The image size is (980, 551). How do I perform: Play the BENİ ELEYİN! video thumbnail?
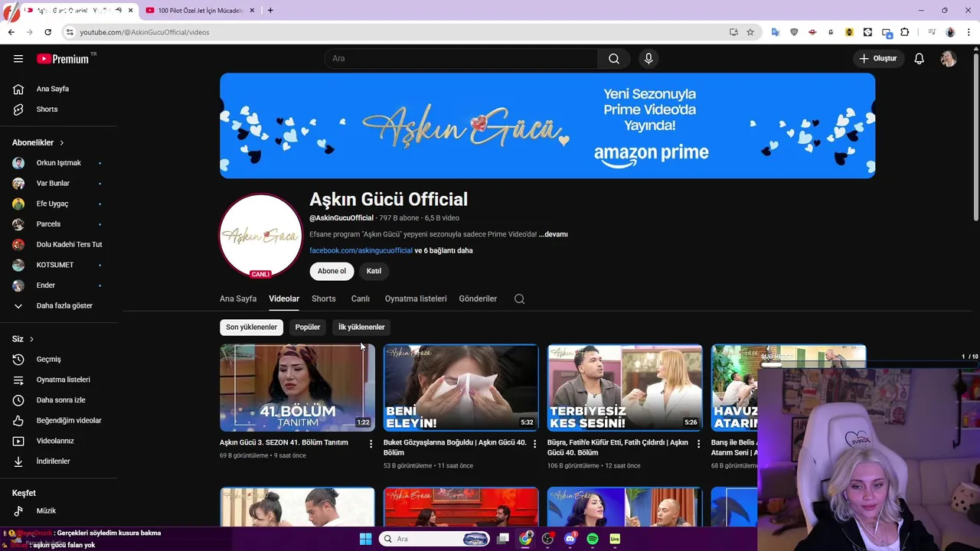461,388
